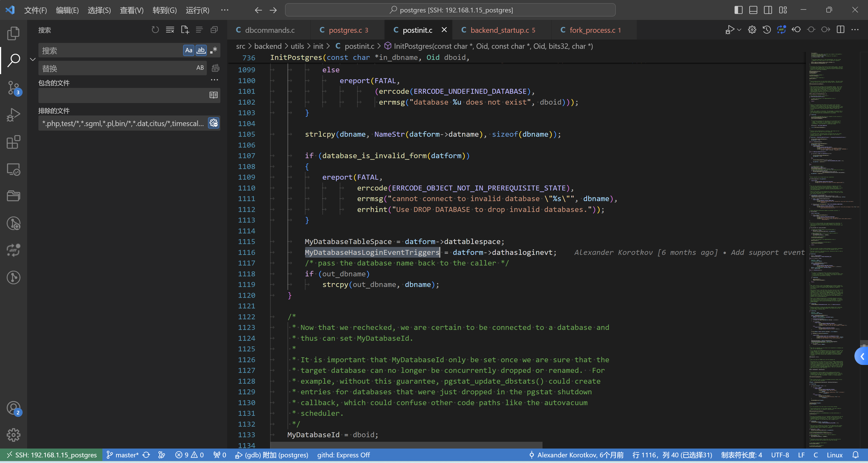
Task: Click the master* branch in status bar
Action: [123, 455]
